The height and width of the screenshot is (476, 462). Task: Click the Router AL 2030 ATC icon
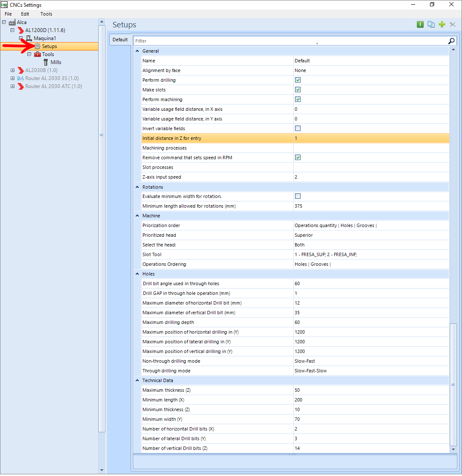pyautogui.click(x=21, y=86)
